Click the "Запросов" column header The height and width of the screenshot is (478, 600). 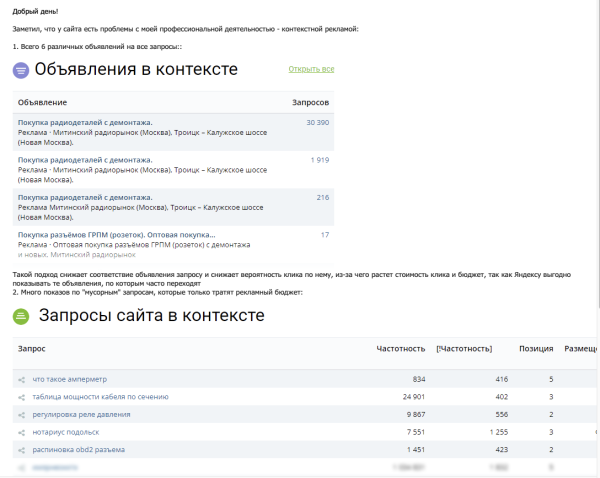click(x=310, y=103)
